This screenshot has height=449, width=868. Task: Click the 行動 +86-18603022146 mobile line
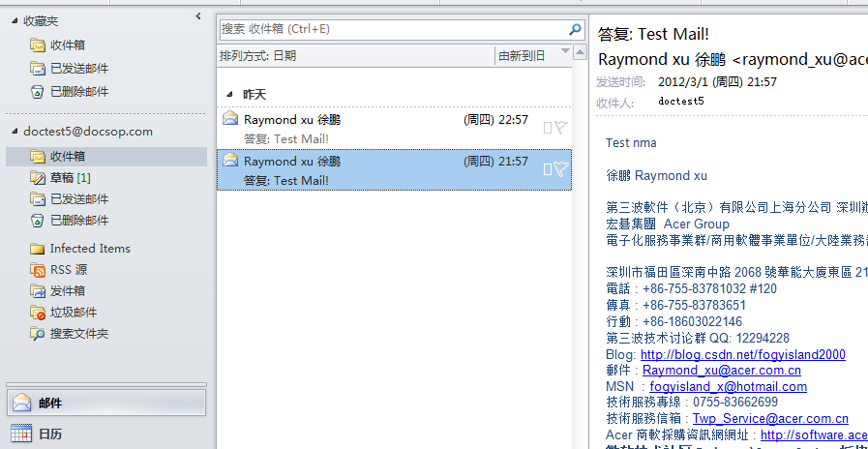(x=673, y=321)
